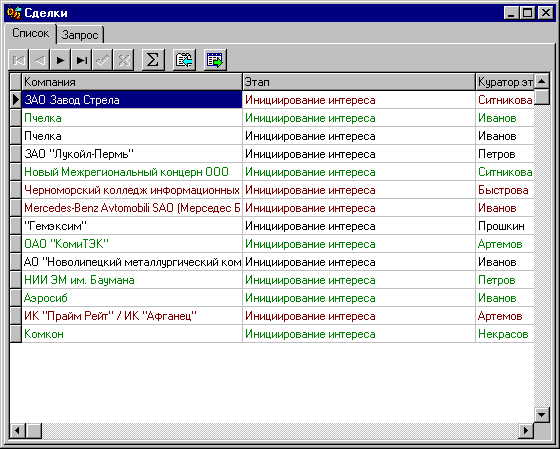Select ОАО "КомиТЭК" company cell

point(132,244)
